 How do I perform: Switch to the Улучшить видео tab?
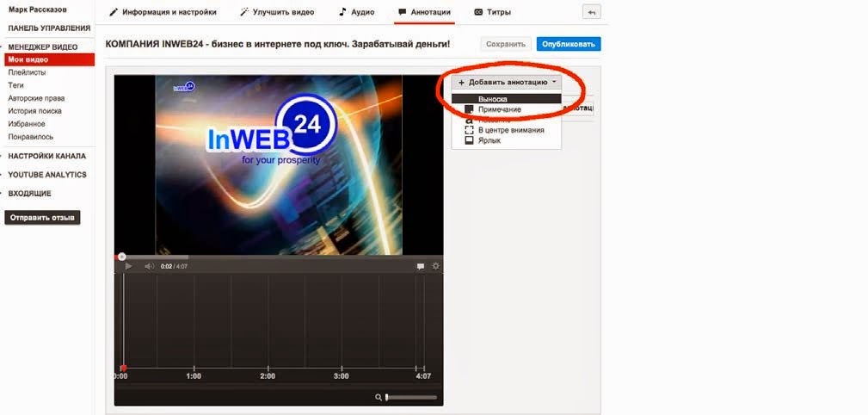277,12
